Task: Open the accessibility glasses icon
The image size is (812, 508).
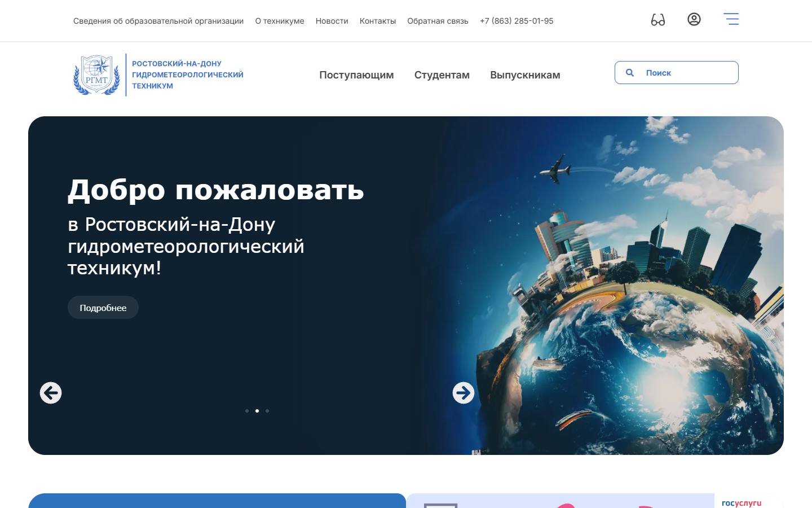Action: pyautogui.click(x=658, y=20)
